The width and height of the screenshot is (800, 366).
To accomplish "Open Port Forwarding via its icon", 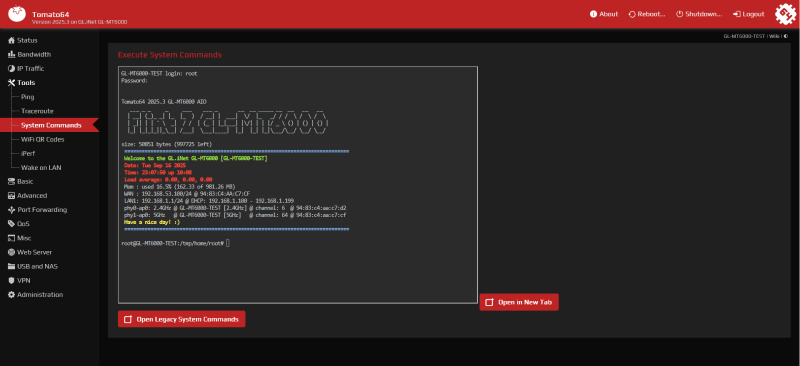I will tap(11, 210).
